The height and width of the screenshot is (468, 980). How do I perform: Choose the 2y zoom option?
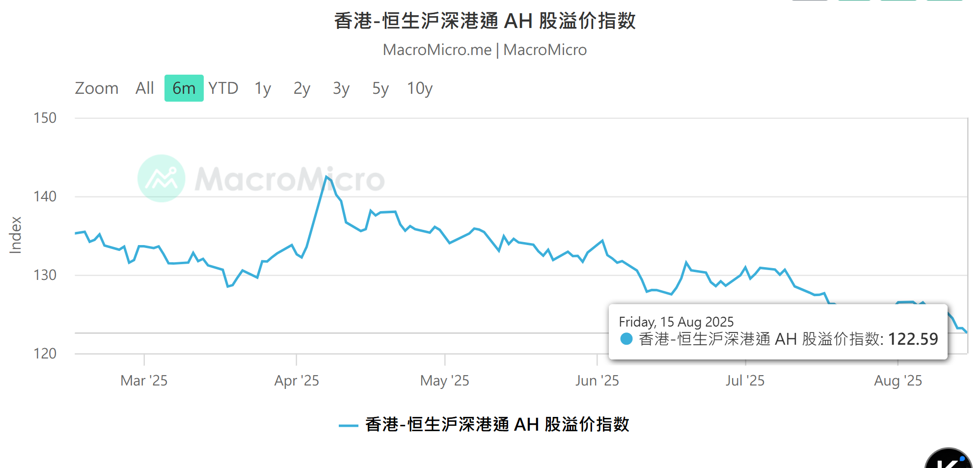coord(302,88)
